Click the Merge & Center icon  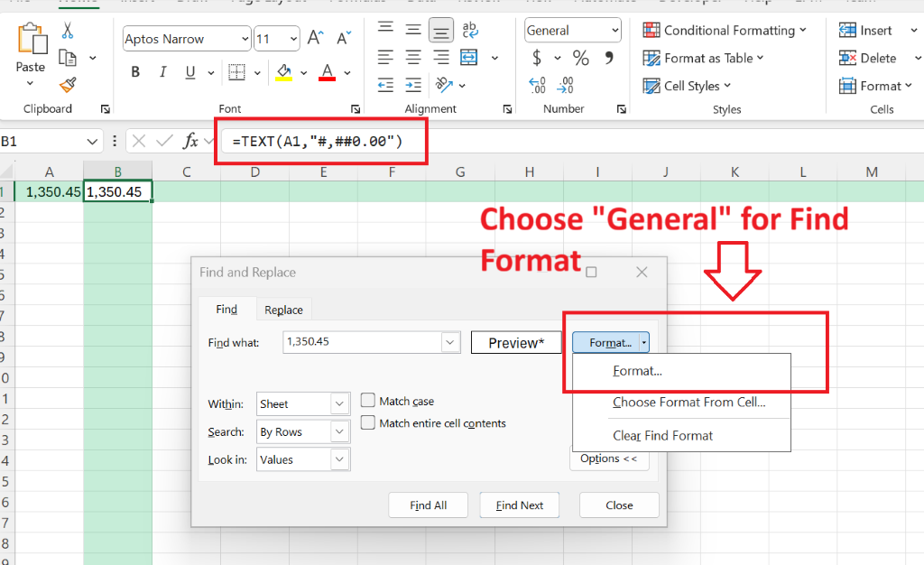469,57
